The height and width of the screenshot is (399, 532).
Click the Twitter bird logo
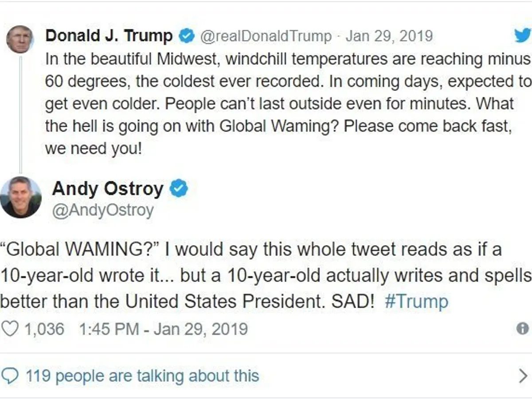(523, 35)
